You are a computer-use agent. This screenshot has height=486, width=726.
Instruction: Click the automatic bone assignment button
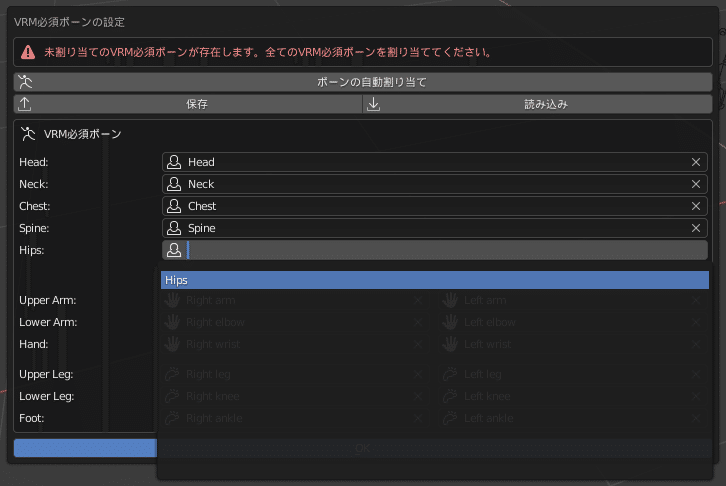coord(363,82)
